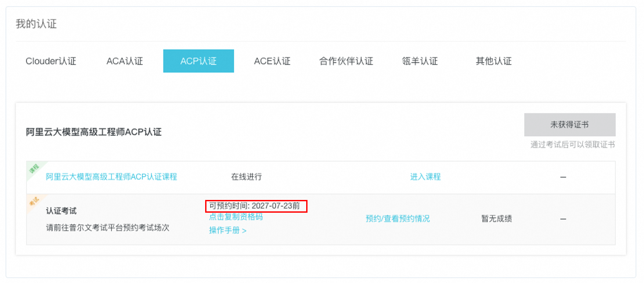Click the 进入课程 link
Viewport: 644px width, 283px height.
click(425, 177)
